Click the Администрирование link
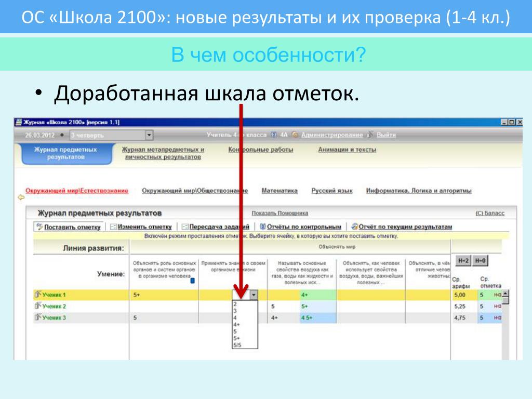The width and height of the screenshot is (532, 399). (332, 135)
